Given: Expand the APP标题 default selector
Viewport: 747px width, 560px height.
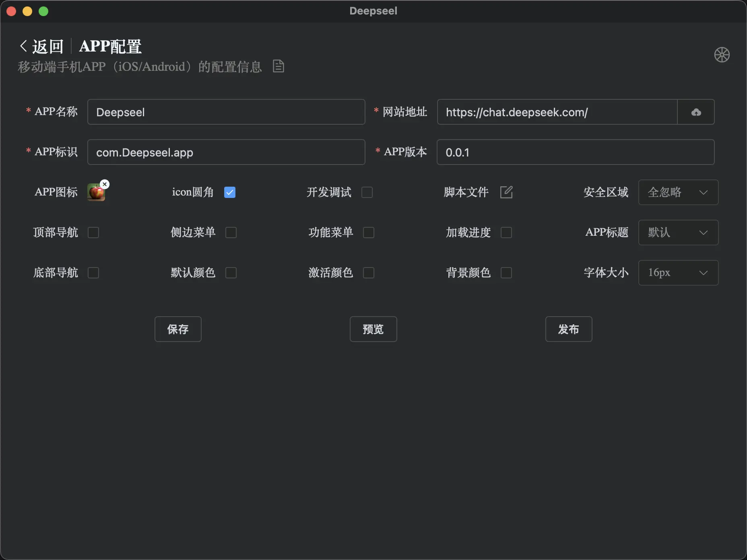Looking at the screenshot, I should [678, 233].
